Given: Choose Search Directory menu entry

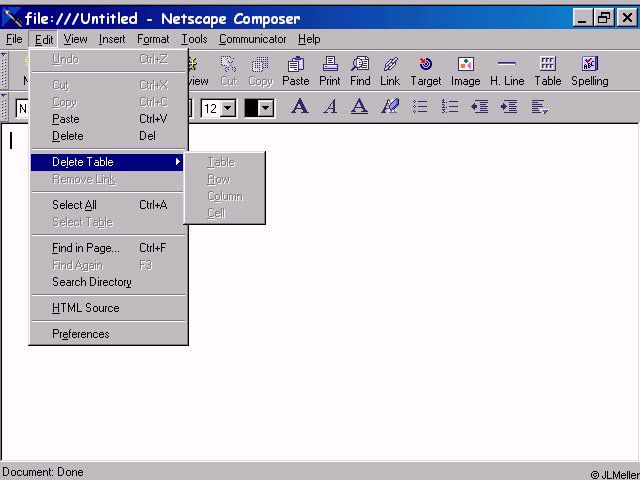Looking at the screenshot, I should point(108,282).
